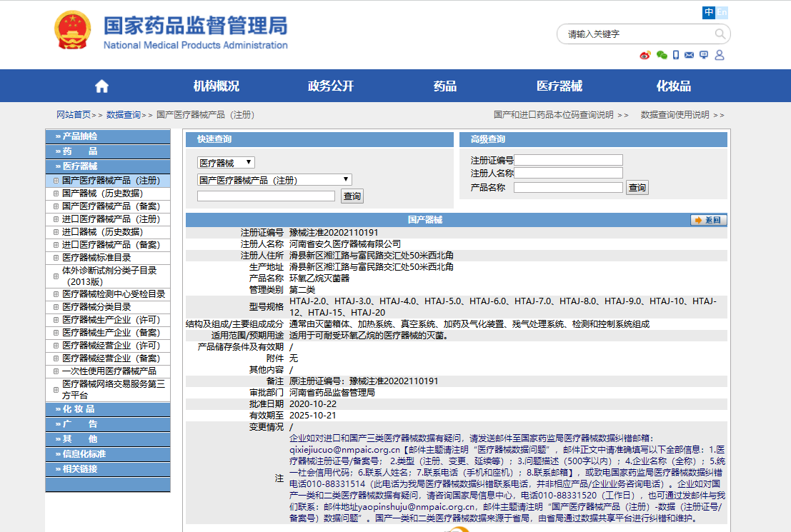This screenshot has width=791, height=532.
Task: Select 国产器械(历史数据) in sidebar
Action: 102,194
